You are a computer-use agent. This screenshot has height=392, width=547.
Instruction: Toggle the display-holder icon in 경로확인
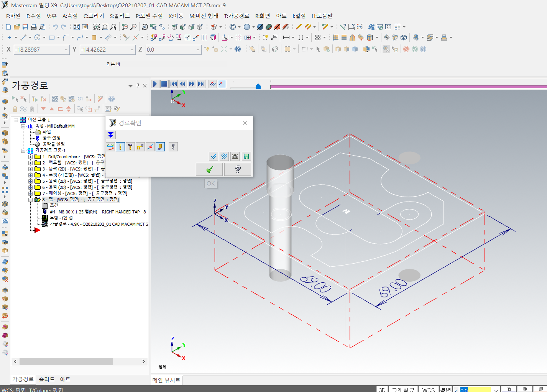(x=130, y=147)
